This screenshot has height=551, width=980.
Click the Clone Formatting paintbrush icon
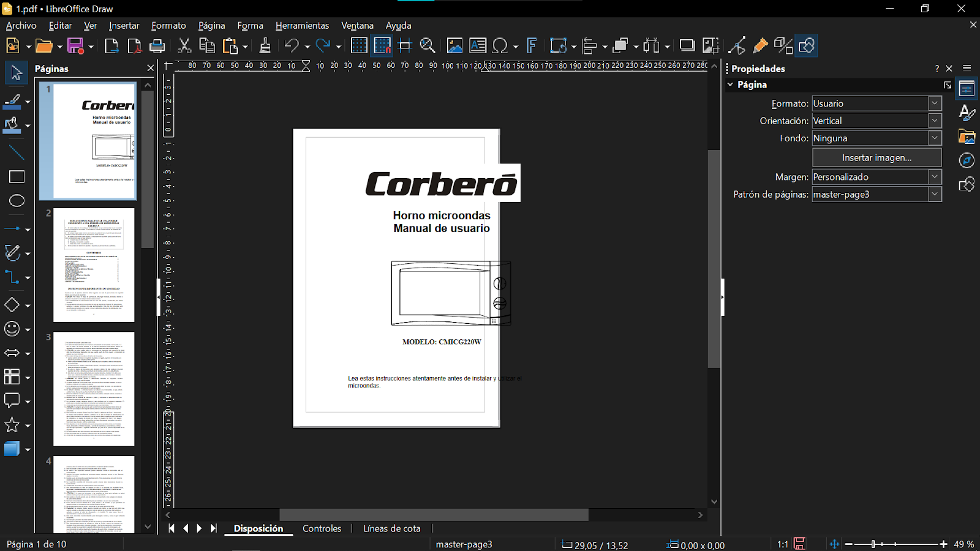pyautogui.click(x=265, y=46)
